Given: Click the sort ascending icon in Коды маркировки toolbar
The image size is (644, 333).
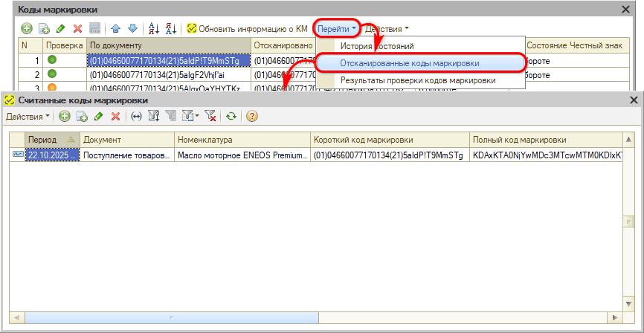Looking at the screenshot, I should coord(155,28).
